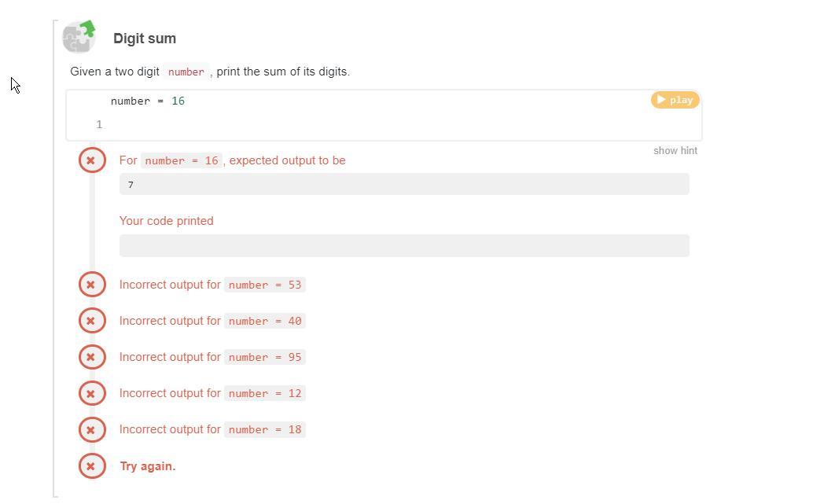Click the puzzle piece icon beside Digit sum
The width and height of the screenshot is (813, 504).
tap(79, 37)
